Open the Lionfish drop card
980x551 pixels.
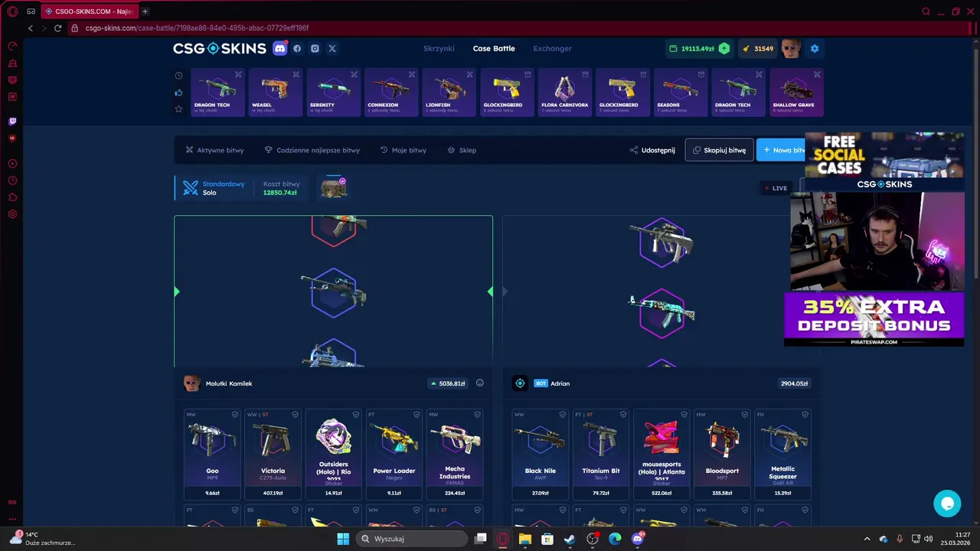449,92
